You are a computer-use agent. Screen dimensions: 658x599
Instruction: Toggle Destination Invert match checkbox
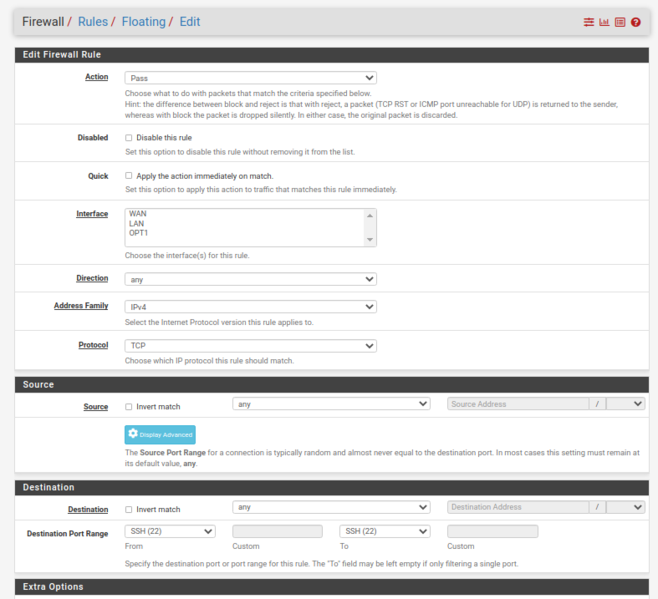[x=129, y=509]
